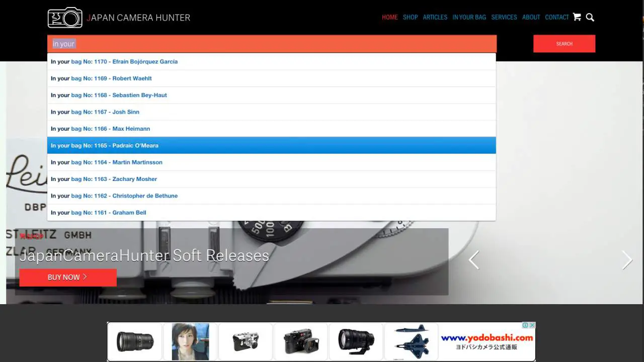
Task: Select suggestion bag No: 1161 Graham Bell
Action: pos(272,212)
